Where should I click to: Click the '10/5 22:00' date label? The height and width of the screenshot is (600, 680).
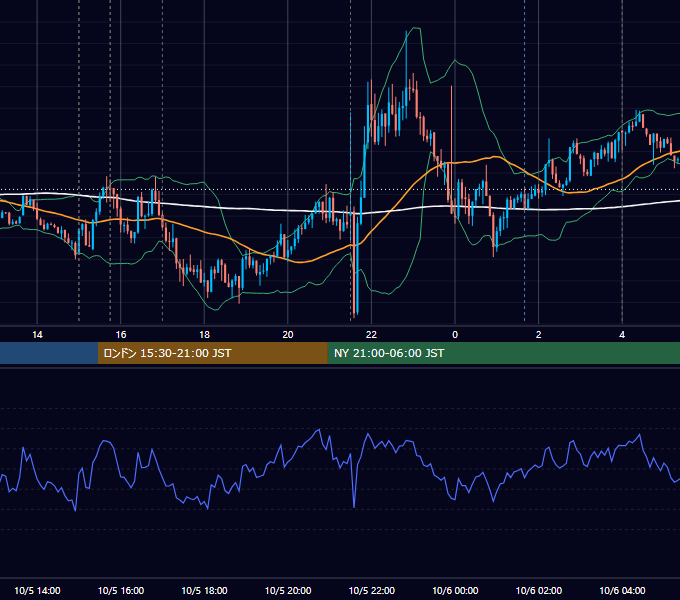[x=372, y=590]
